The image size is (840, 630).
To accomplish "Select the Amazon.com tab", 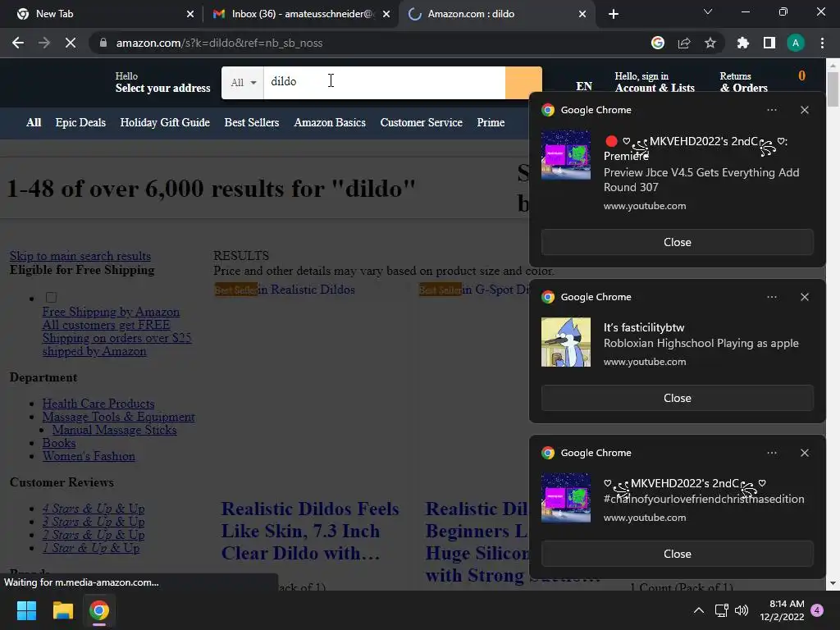I will coord(495,14).
